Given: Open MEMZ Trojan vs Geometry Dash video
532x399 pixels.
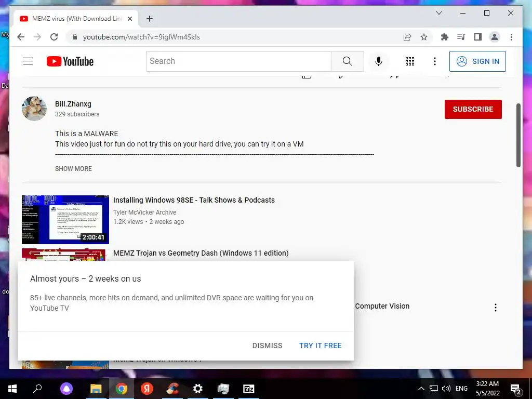Looking at the screenshot, I should [201, 253].
